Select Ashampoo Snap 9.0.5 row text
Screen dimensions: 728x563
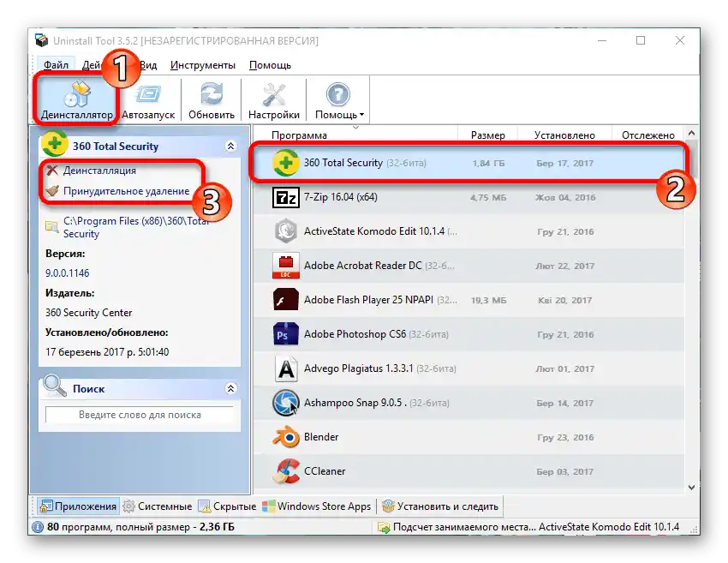click(355, 403)
